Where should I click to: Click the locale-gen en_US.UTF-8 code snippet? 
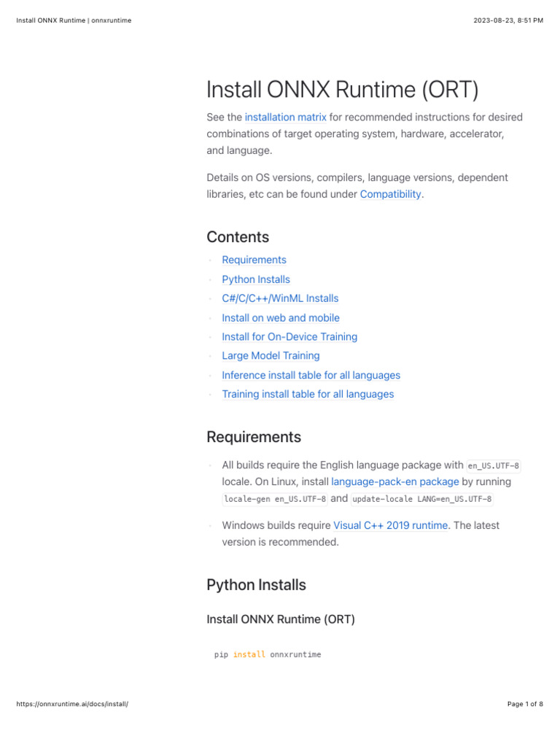click(x=275, y=500)
